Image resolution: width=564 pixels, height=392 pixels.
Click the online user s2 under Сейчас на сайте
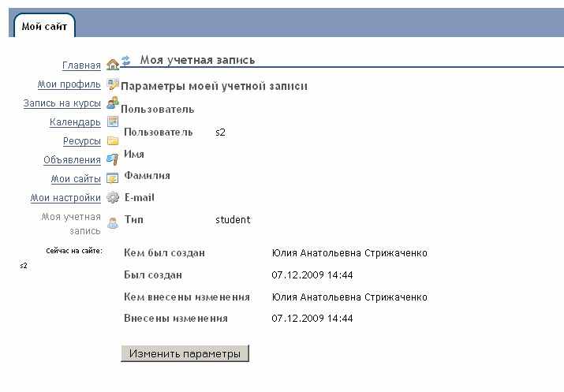(24, 266)
